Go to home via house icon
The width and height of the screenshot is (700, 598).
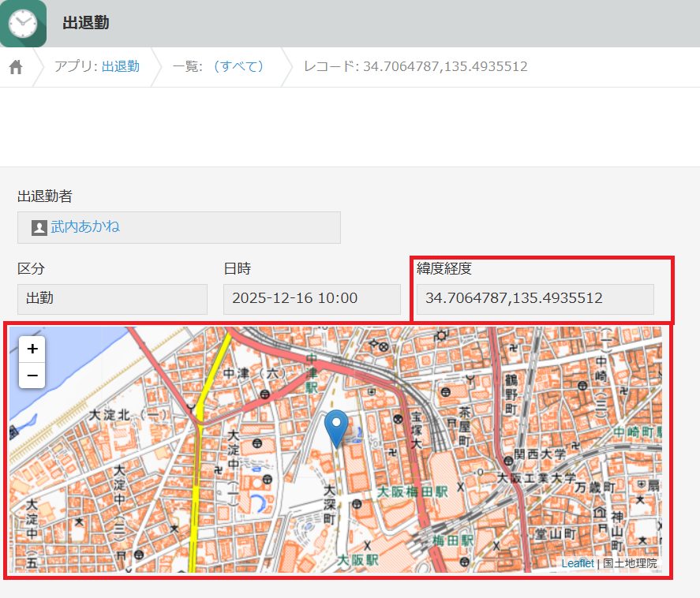click(x=16, y=67)
